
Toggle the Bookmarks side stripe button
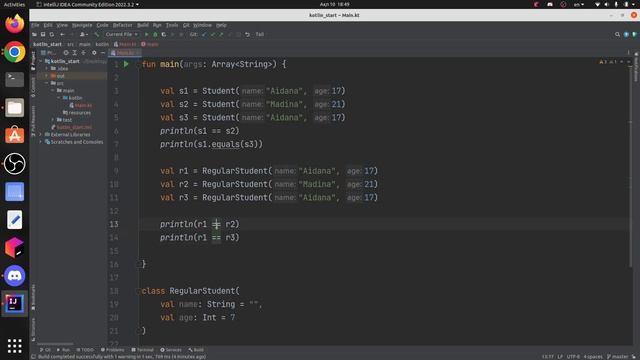pyautogui.click(x=33, y=297)
